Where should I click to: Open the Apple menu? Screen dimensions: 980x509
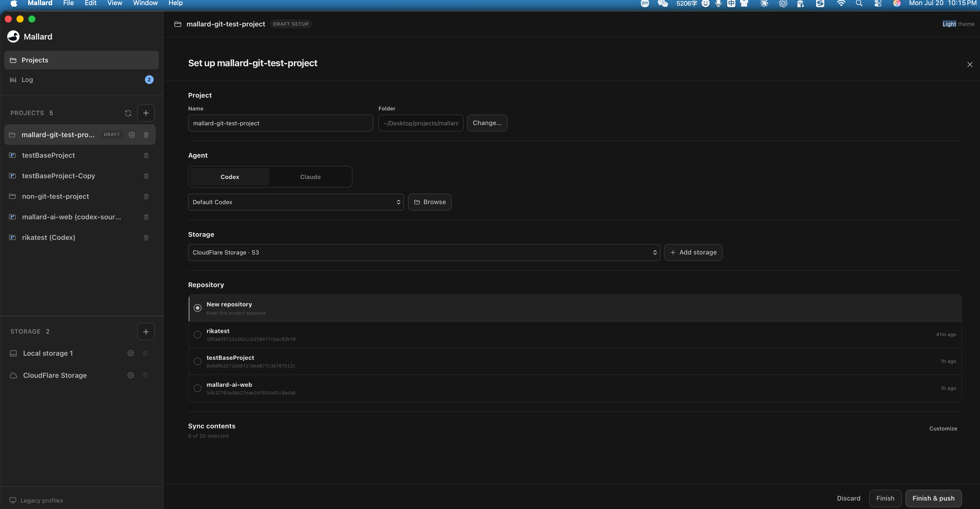pos(14,3)
